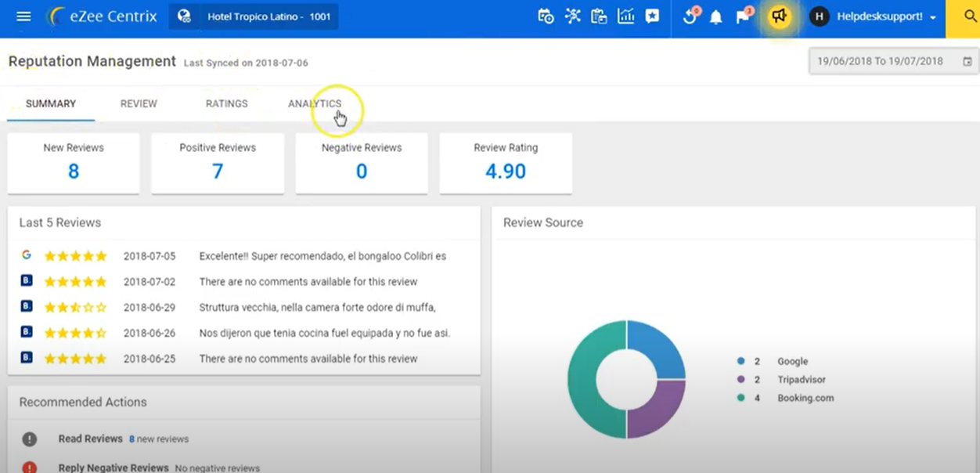Screen dimensions: 980x473
Task: Click the Read Reviews action
Action: (x=91, y=439)
